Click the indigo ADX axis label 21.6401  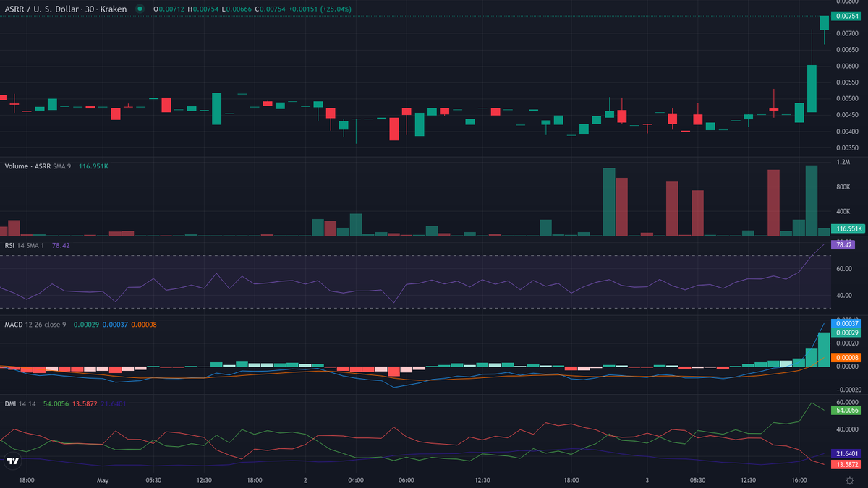(848, 453)
